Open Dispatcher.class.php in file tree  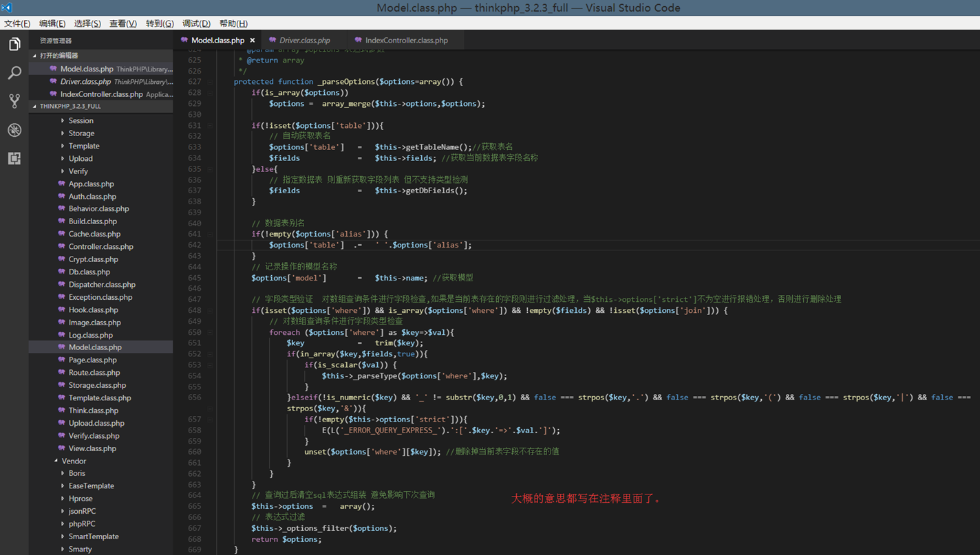point(100,285)
